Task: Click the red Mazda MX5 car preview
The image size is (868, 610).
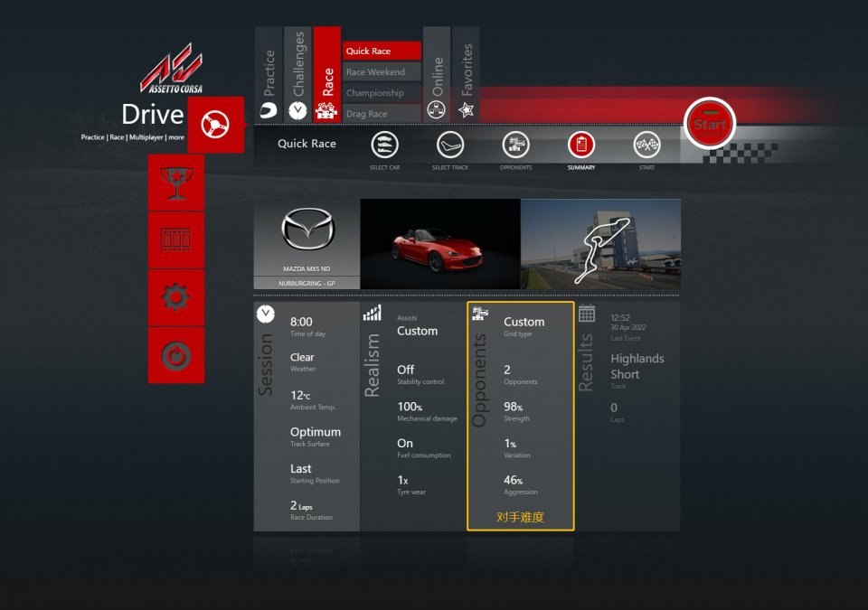Action: pos(440,244)
